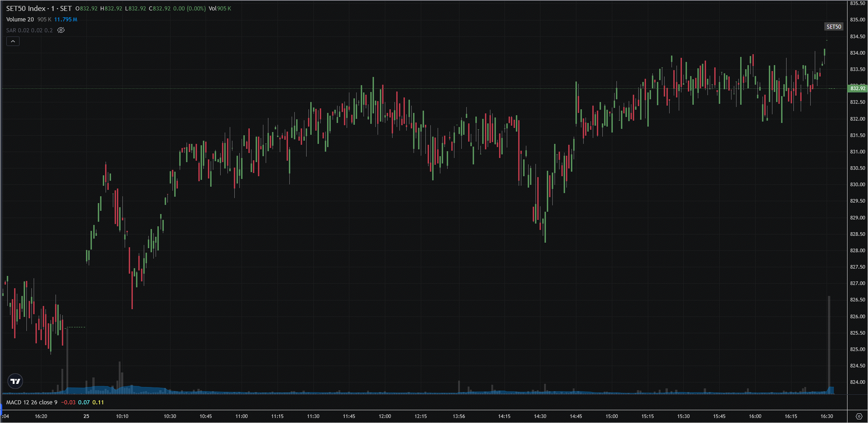Image resolution: width=868 pixels, height=423 pixels.
Task: Click the 16:30 label on the time axis
Action: [827, 416]
